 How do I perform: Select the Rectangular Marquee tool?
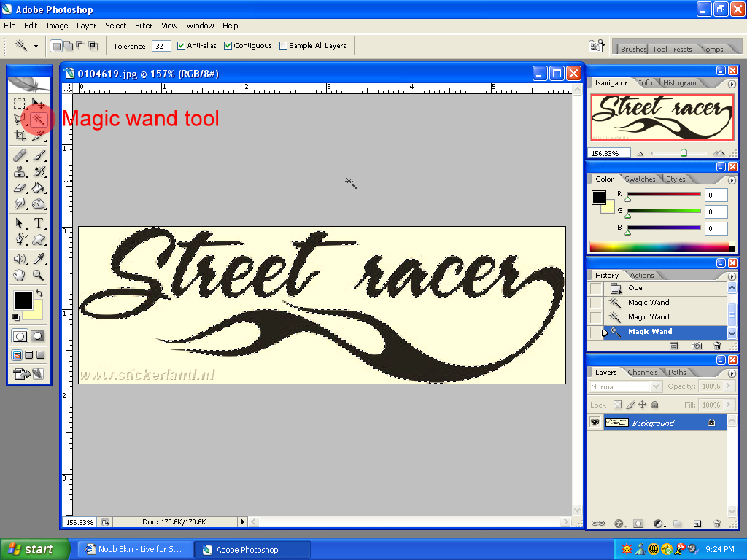coord(20,104)
